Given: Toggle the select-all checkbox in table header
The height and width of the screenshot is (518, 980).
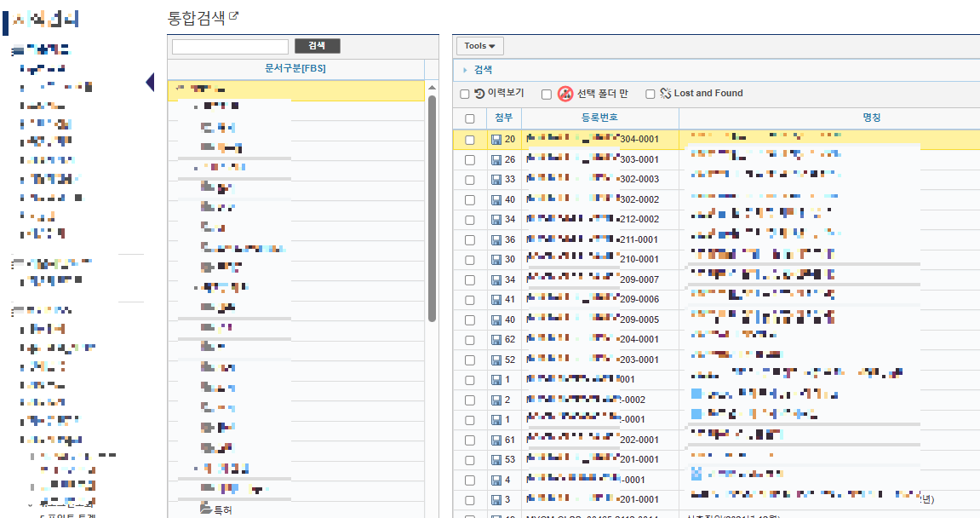Looking at the screenshot, I should click(x=470, y=118).
